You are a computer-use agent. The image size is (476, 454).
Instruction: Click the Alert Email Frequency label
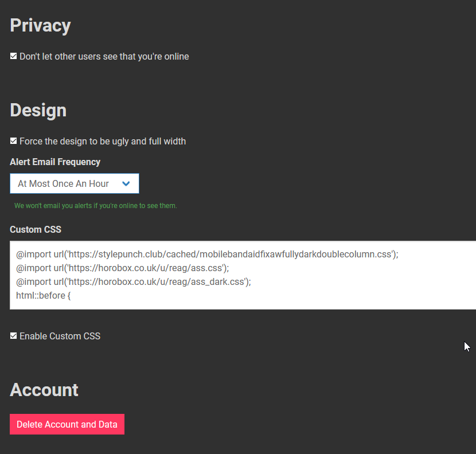click(55, 162)
